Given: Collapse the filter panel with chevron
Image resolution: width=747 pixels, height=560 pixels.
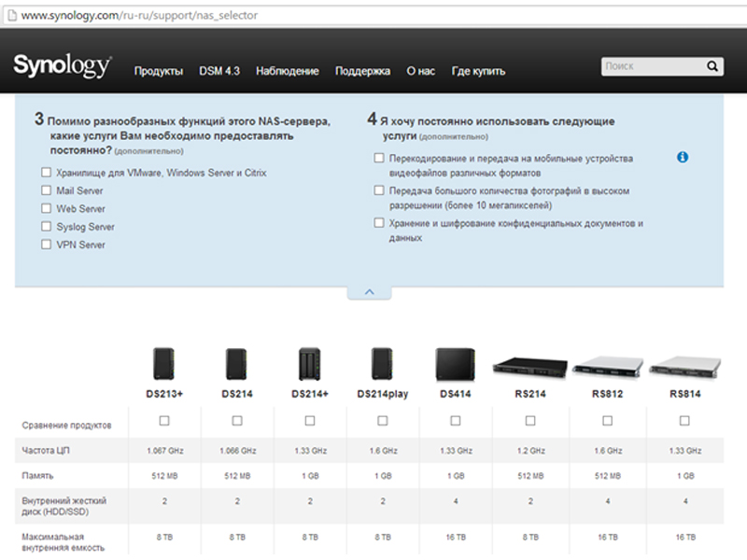Looking at the screenshot, I should pyautogui.click(x=369, y=292).
